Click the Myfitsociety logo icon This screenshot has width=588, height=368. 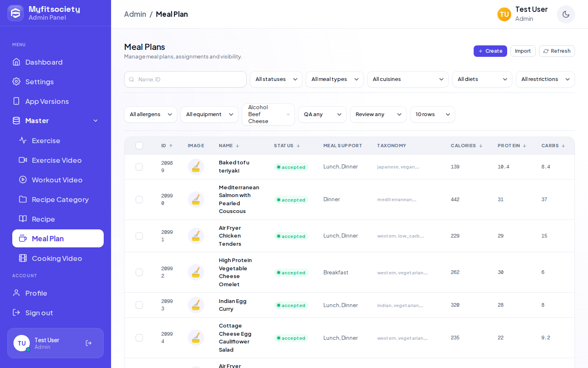tap(16, 13)
